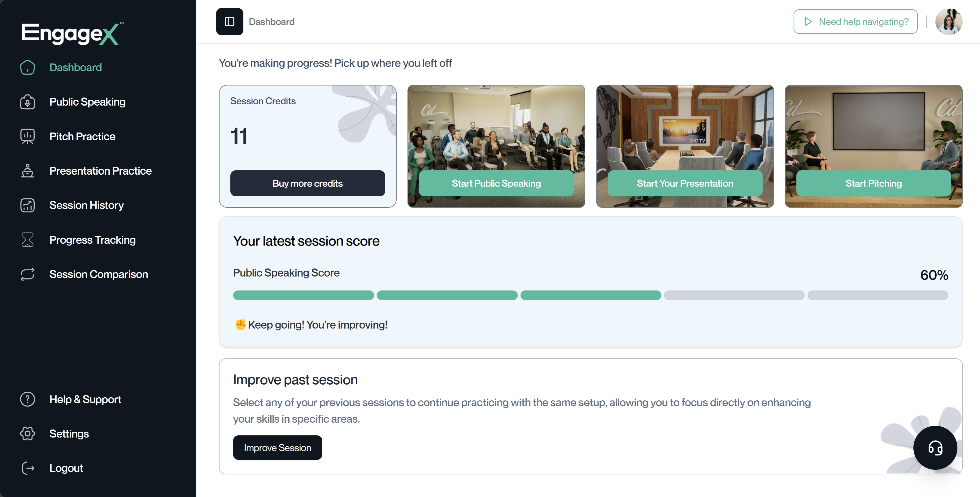Click the Public Speaking microphone icon
The width and height of the screenshot is (980, 497).
coord(27,102)
